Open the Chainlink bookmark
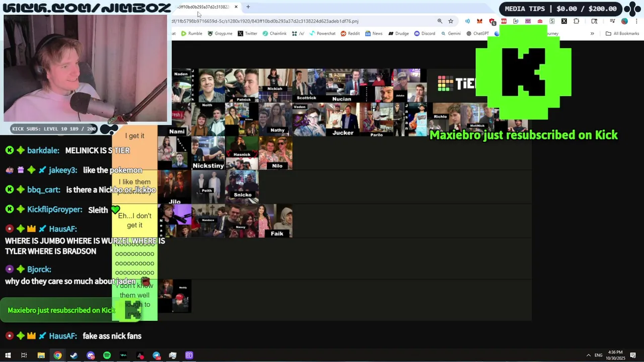The image size is (644, 362). 275,34
